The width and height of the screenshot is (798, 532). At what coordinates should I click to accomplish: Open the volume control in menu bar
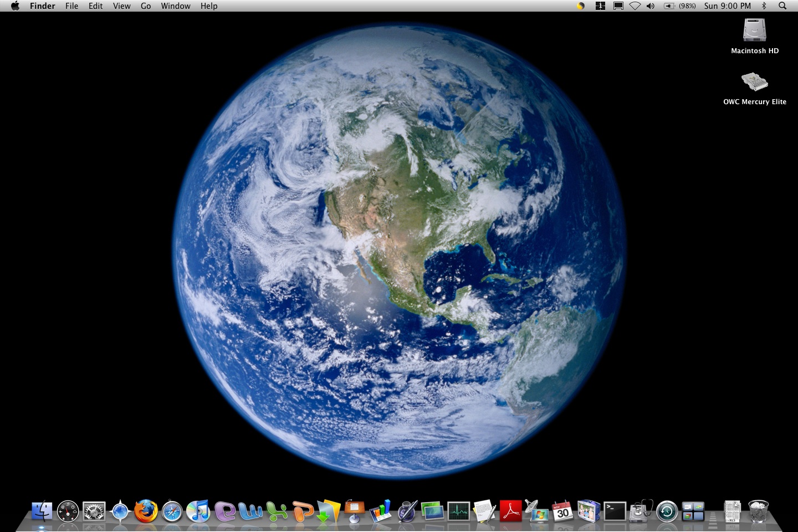(x=651, y=6)
